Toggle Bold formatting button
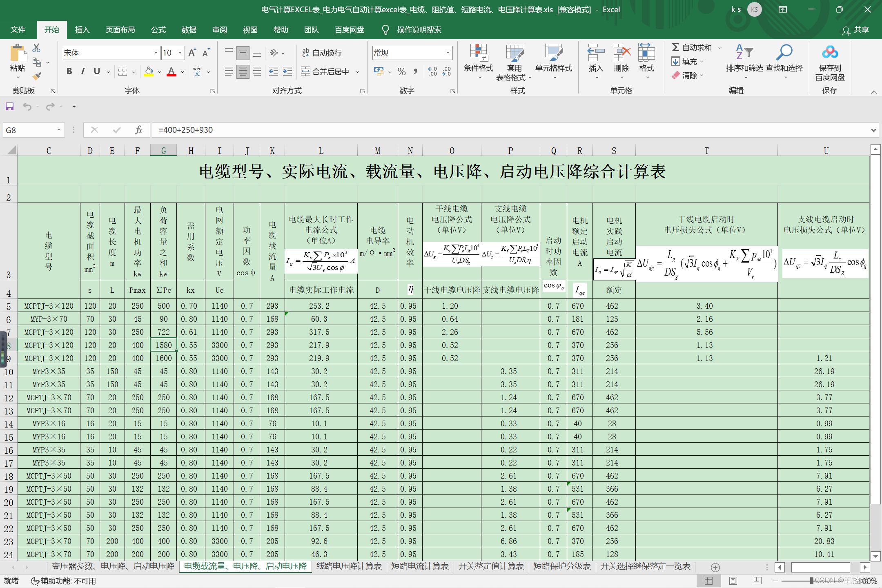 tap(69, 71)
